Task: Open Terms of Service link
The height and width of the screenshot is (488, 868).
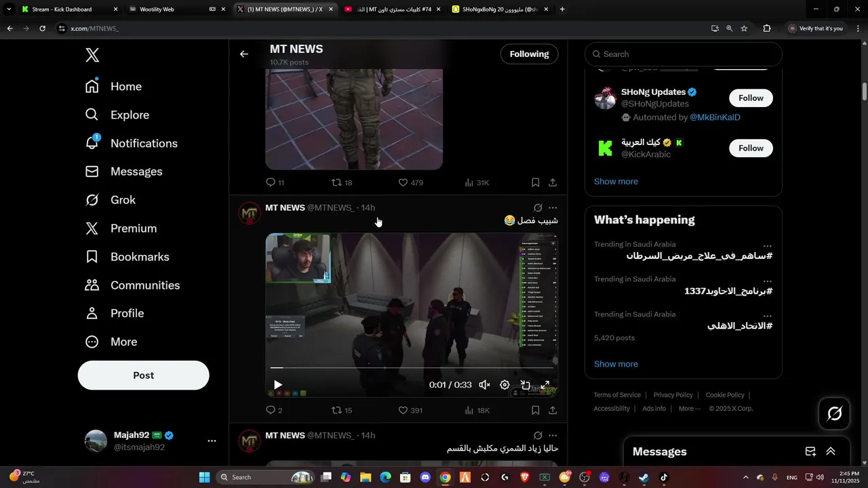Action: [x=617, y=395]
